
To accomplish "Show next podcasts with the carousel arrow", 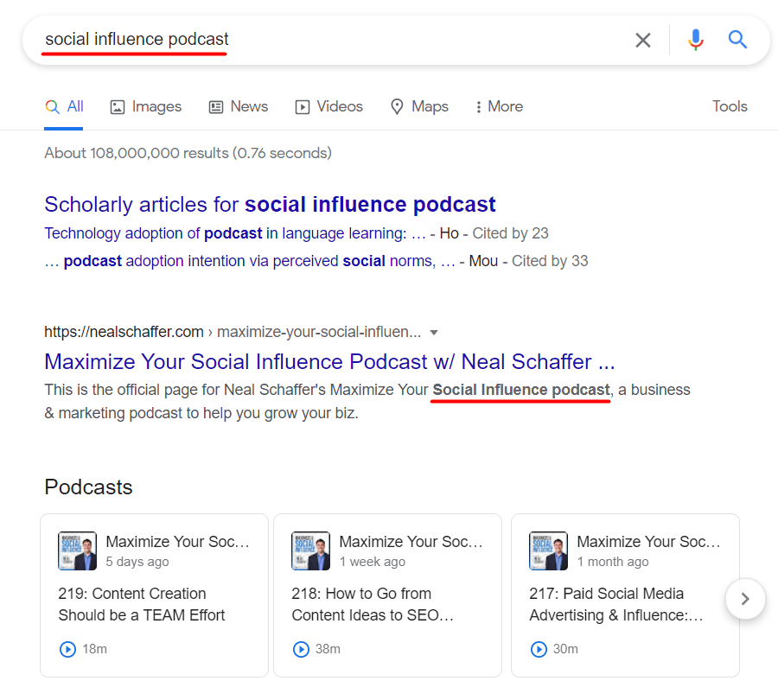I will 745,599.
